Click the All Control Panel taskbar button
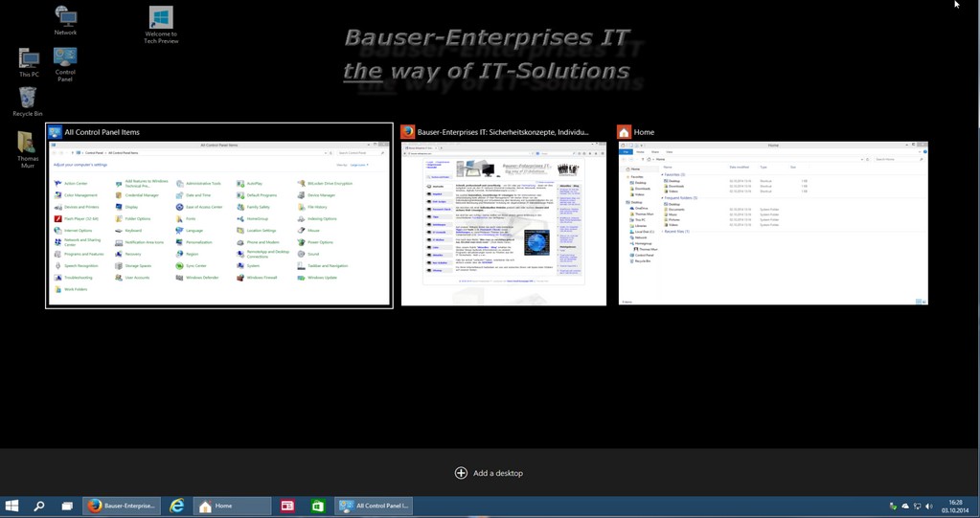980x518 pixels. [374, 506]
